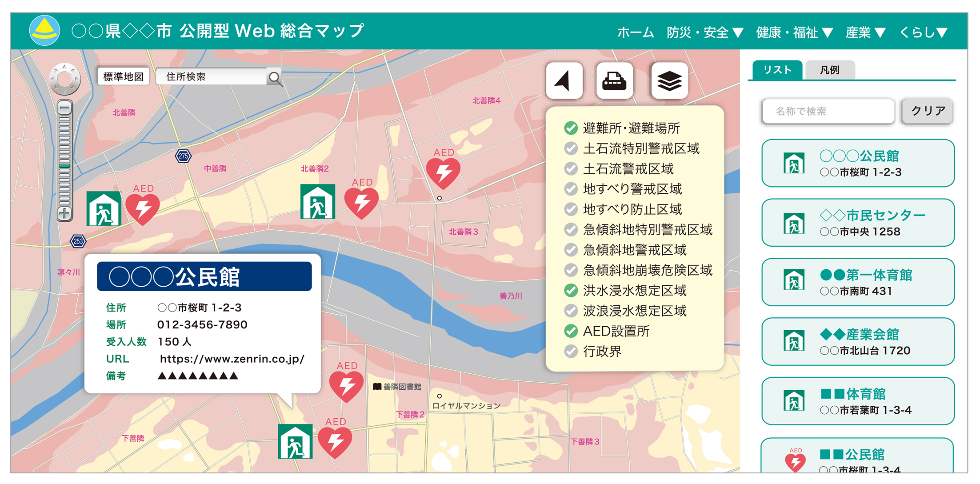Image resolution: width=980 pixels, height=484 pixels.
Task: Go to ホーム menu item
Action: click(x=636, y=32)
